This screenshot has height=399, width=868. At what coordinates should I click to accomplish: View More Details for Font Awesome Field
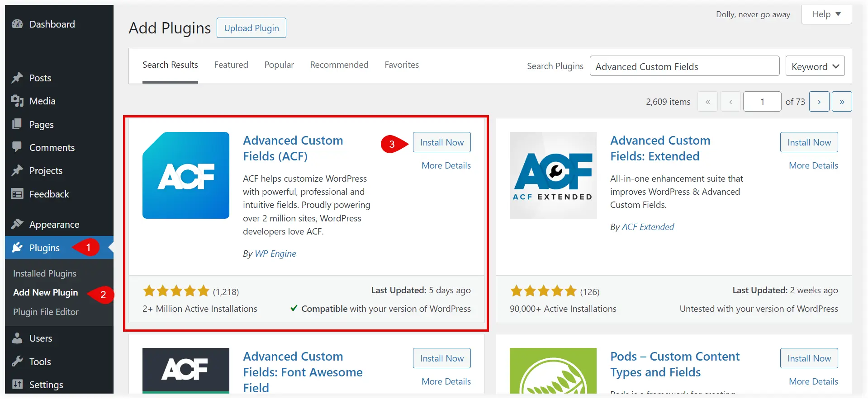(446, 381)
